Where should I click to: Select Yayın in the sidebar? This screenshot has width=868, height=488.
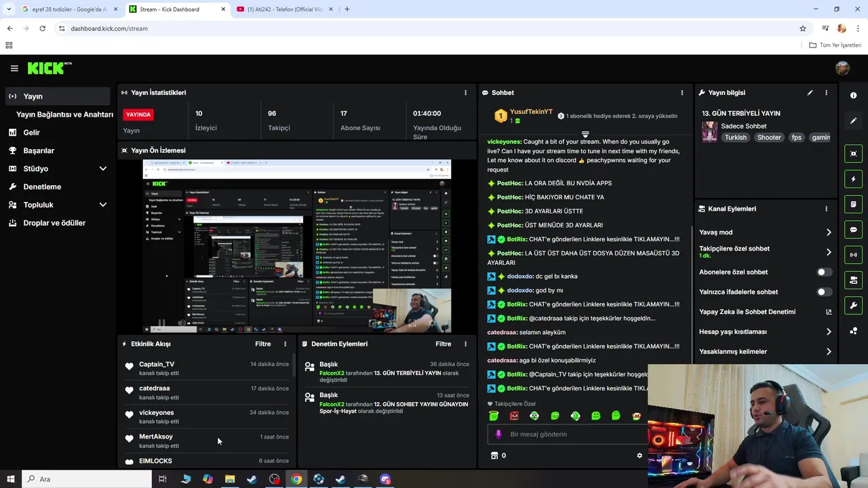(x=57, y=96)
